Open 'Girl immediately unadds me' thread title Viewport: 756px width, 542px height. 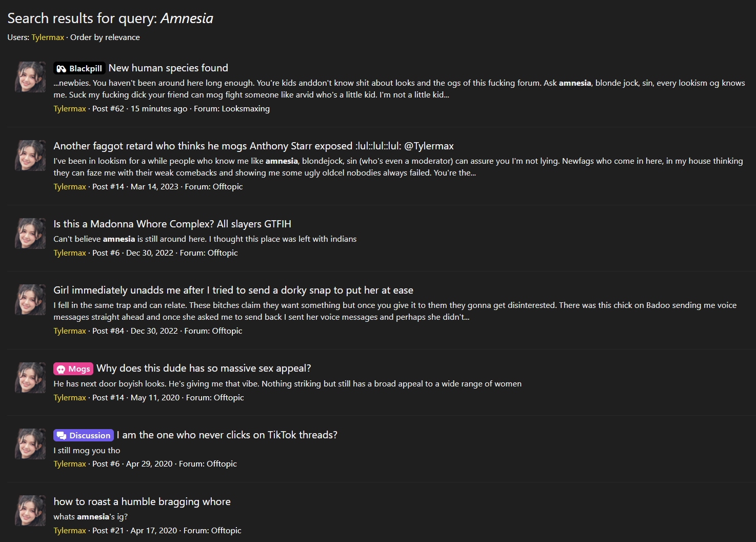(233, 291)
